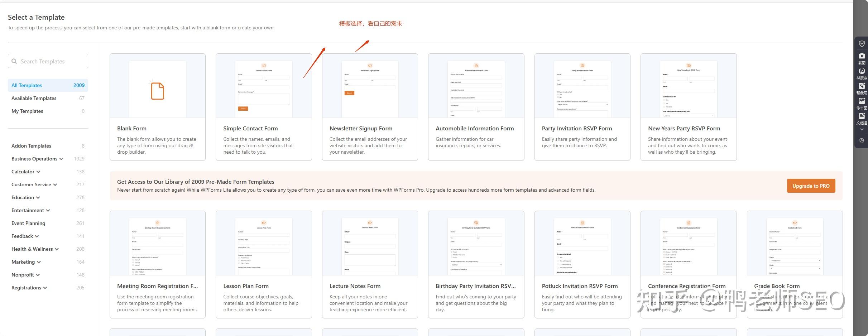Expand the Calculator subcategories chevron
This screenshot has width=868, height=336.
coord(38,172)
